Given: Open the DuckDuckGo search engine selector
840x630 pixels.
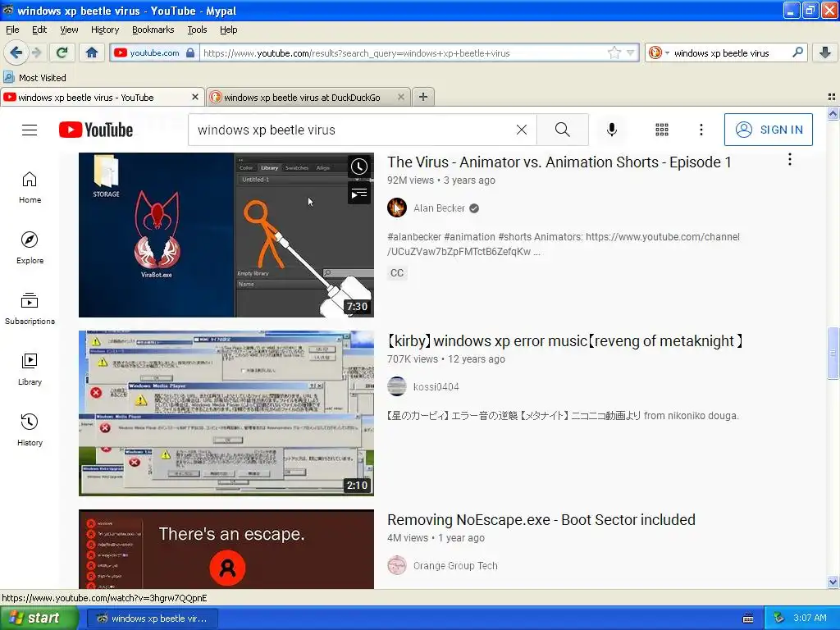Looking at the screenshot, I should point(659,52).
